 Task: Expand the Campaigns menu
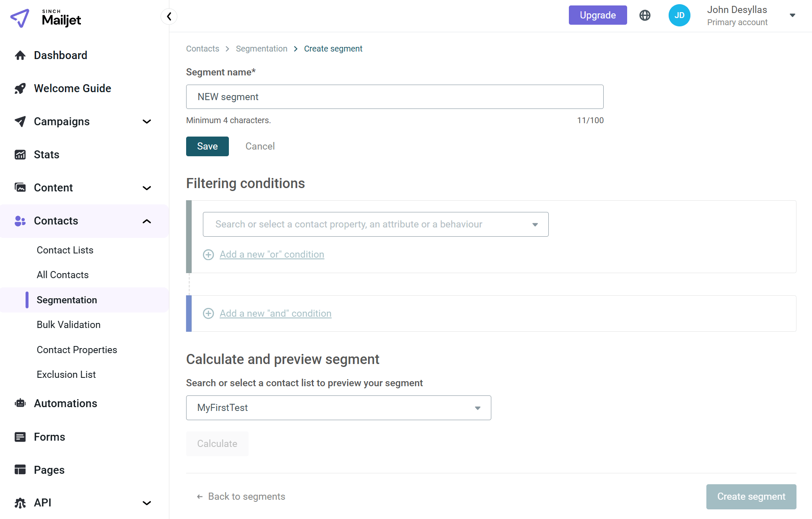pos(146,121)
